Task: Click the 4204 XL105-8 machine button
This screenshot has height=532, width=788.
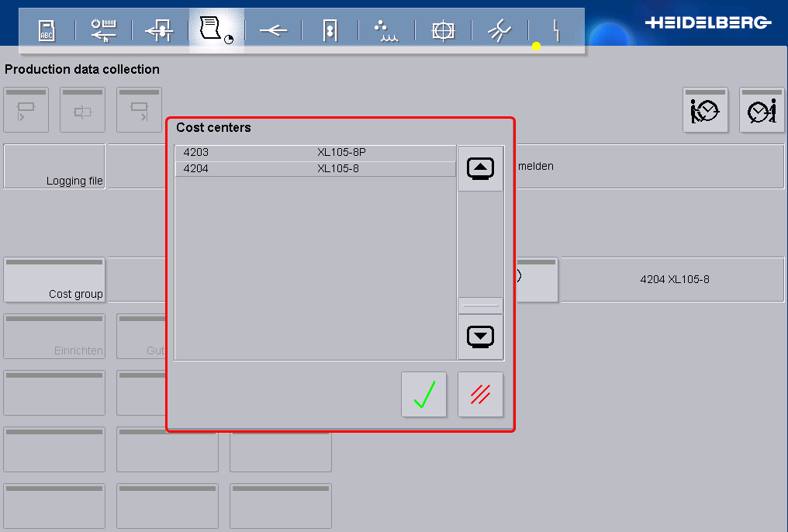Action: click(x=672, y=280)
